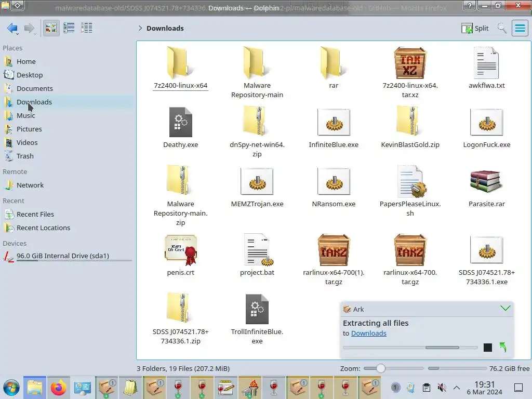The image size is (532, 399).
Task: Select the project.bat file icon
Action: coord(259,250)
